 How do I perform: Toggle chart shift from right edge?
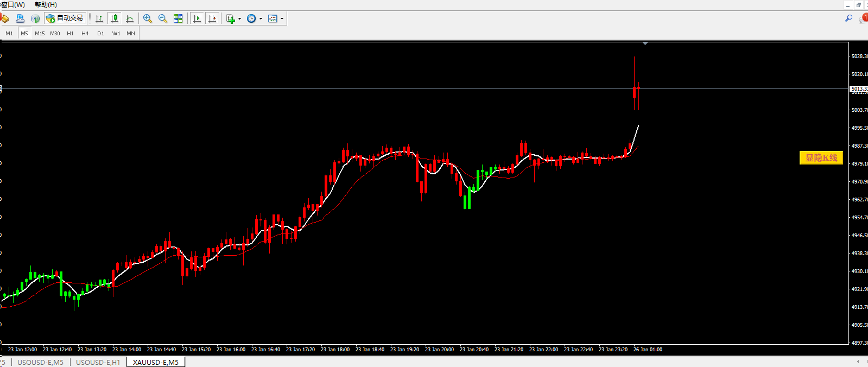tap(212, 18)
